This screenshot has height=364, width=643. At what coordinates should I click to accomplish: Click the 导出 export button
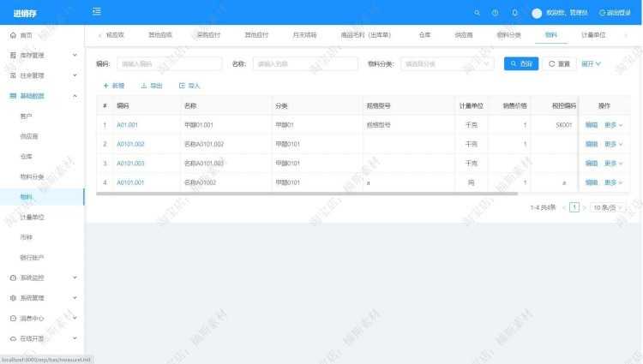(152, 86)
